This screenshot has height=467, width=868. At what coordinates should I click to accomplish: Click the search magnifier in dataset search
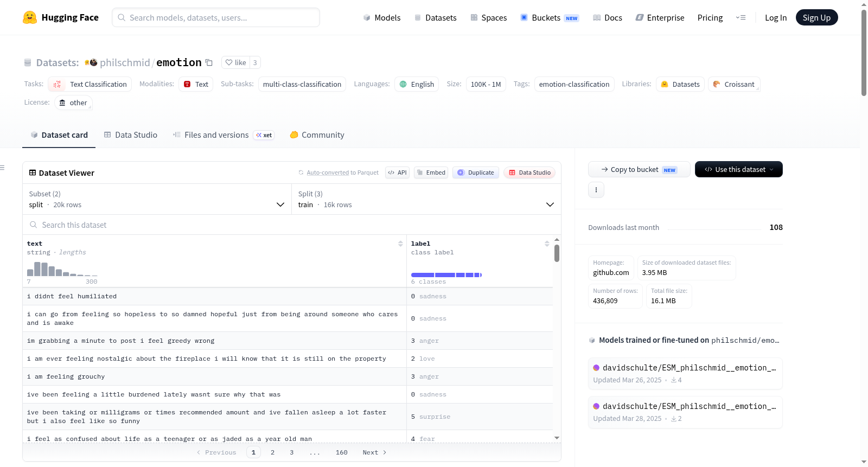[34, 225]
